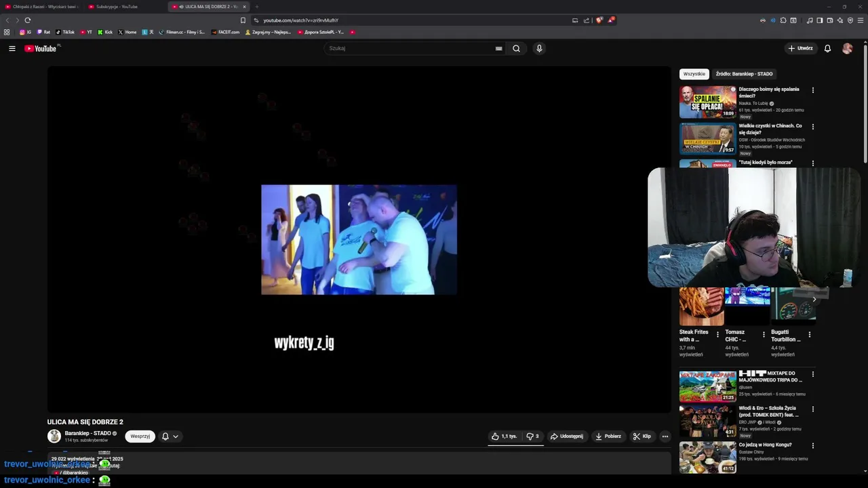Screen dimensions: 868x488
Task: Open the Zagraj.my bookmark
Action: pyautogui.click(x=268, y=32)
